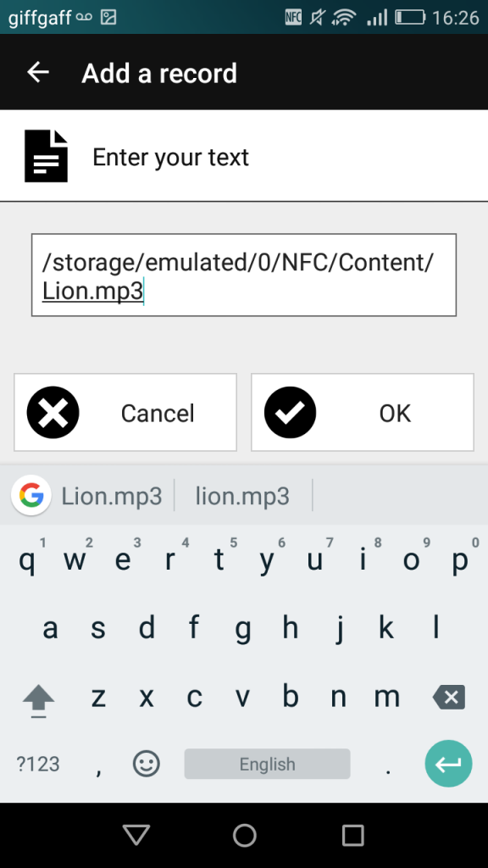Tap the NFC status bar icon

tap(293, 18)
